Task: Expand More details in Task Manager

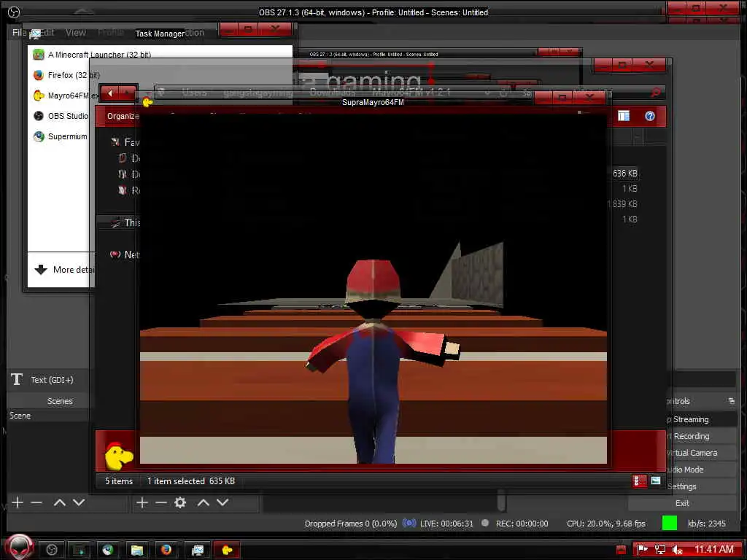Action: coord(64,270)
